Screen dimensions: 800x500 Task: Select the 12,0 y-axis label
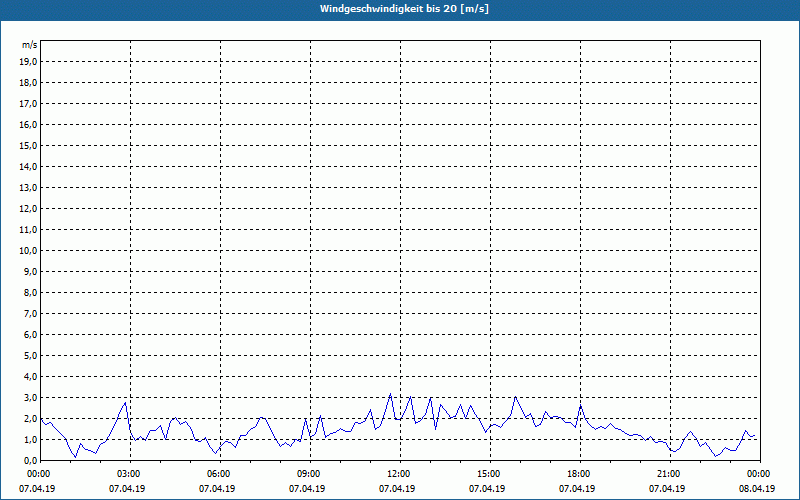coord(28,209)
